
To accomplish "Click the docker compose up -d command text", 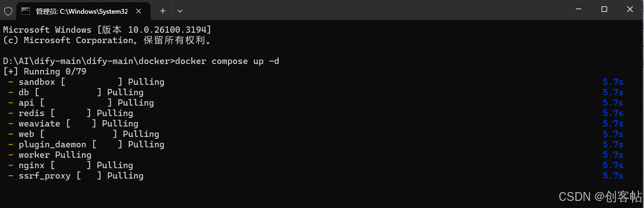I will click(x=227, y=61).
